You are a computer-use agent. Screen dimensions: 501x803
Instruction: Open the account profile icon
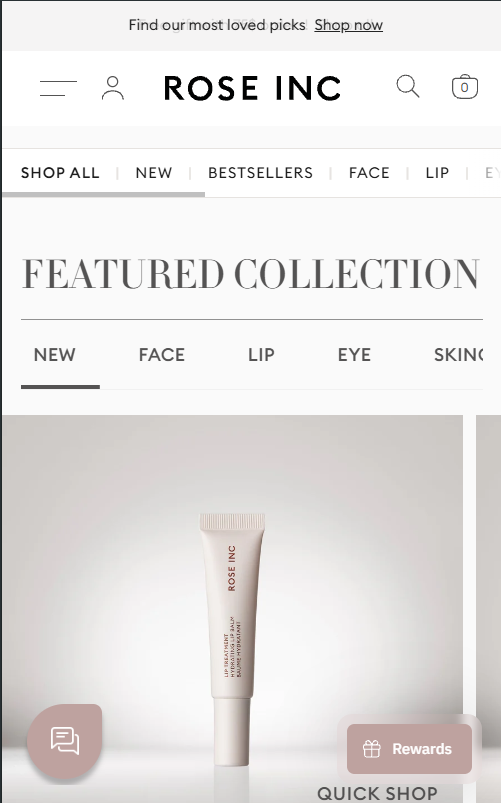pyautogui.click(x=113, y=88)
